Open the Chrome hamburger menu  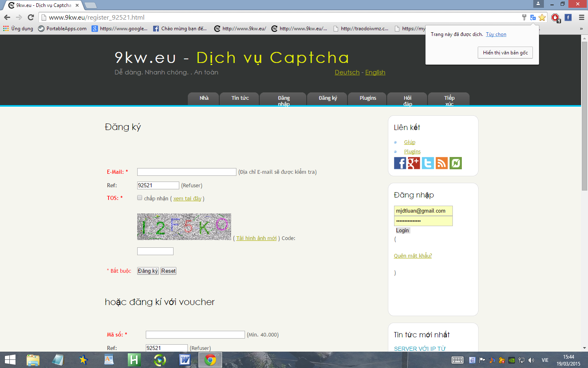pyautogui.click(x=581, y=17)
